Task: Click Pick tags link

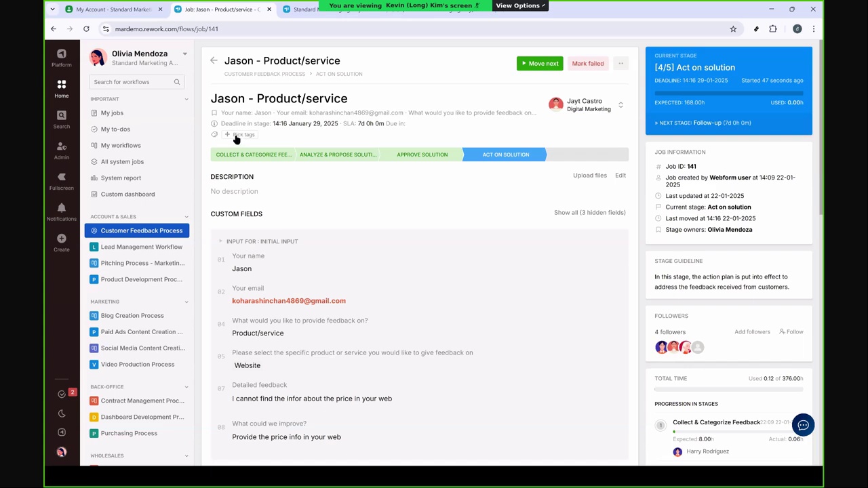Action: tap(240, 135)
